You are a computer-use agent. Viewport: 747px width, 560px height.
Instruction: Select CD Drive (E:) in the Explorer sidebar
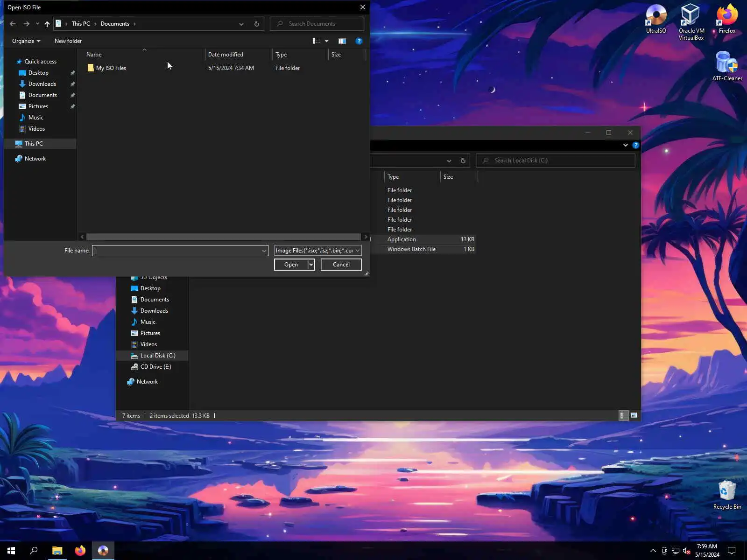point(152,367)
